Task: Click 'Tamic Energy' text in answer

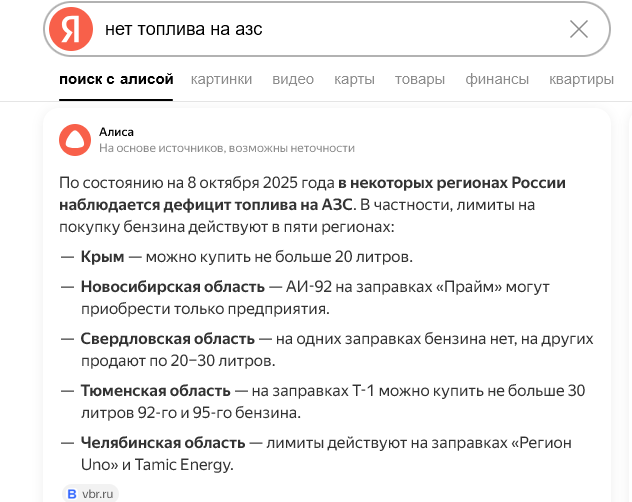Action: (183, 465)
